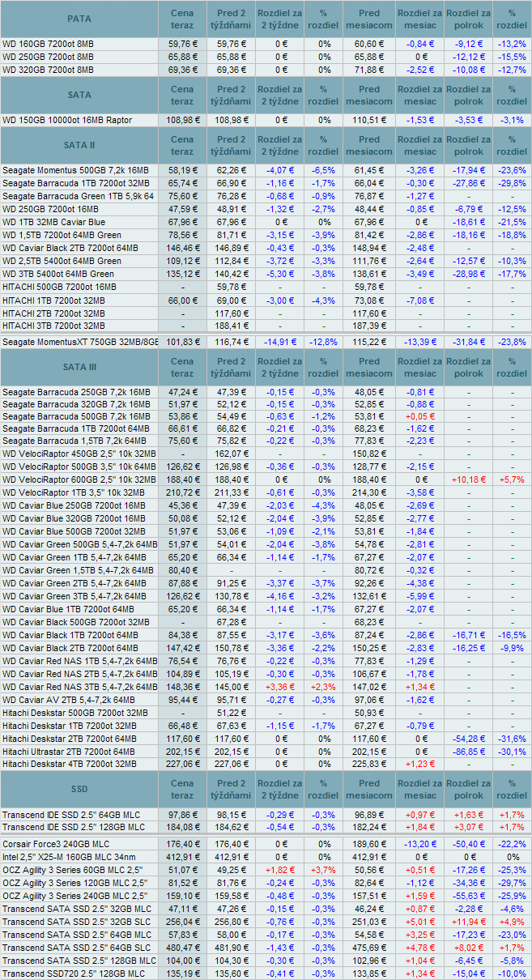Click Seagate MomentusXT 750GB 32MB/8GB name
Viewport: 532px width, 980px height.
[80, 342]
